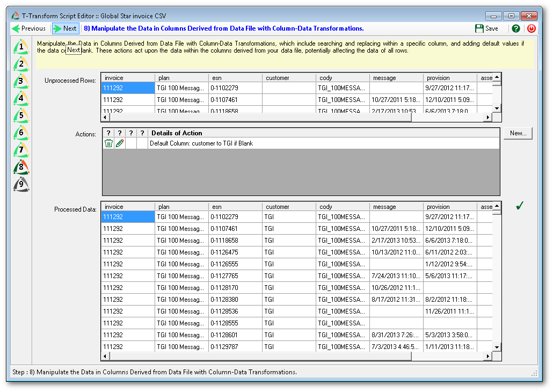This screenshot has width=553, height=392.
Task: Select esn 0-1102279 in Unprocessed Rows
Action: 235,88
